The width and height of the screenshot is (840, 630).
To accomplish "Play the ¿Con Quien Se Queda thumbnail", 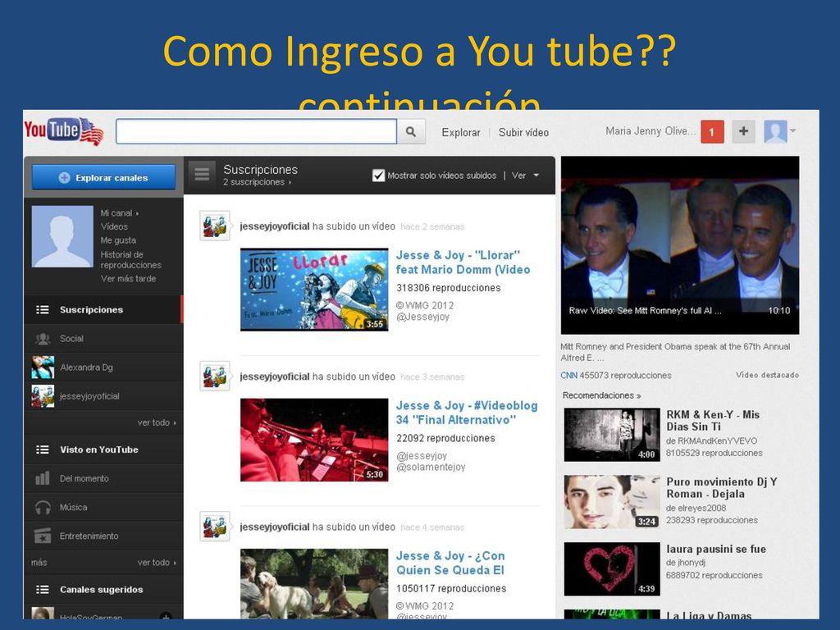I will [x=314, y=584].
